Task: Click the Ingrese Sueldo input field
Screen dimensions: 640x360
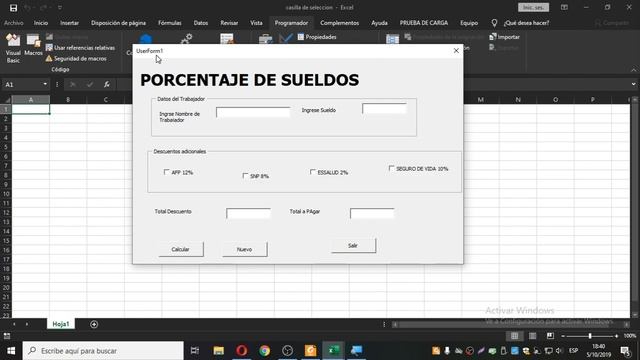Action: tap(384, 109)
